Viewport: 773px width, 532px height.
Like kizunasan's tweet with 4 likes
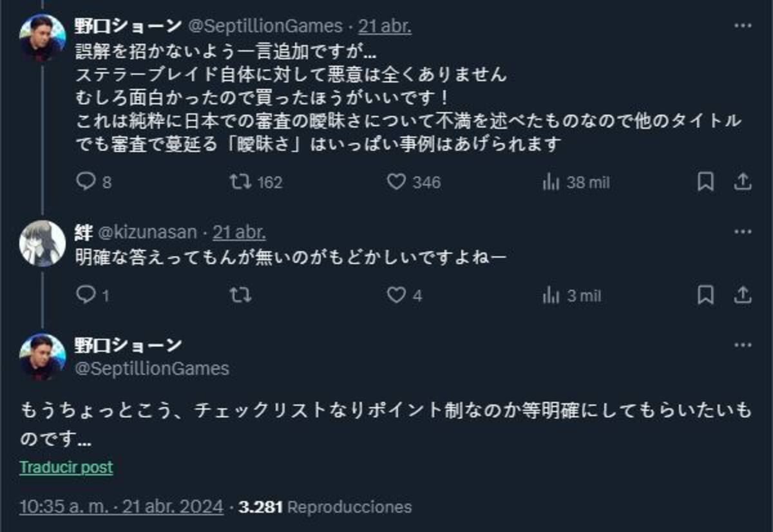tap(405, 295)
